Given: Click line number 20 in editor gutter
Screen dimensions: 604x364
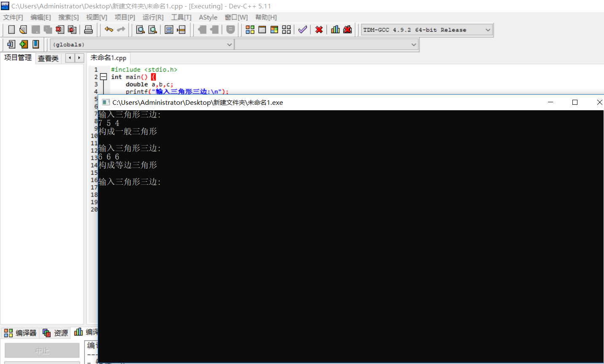Looking at the screenshot, I should pos(94,210).
